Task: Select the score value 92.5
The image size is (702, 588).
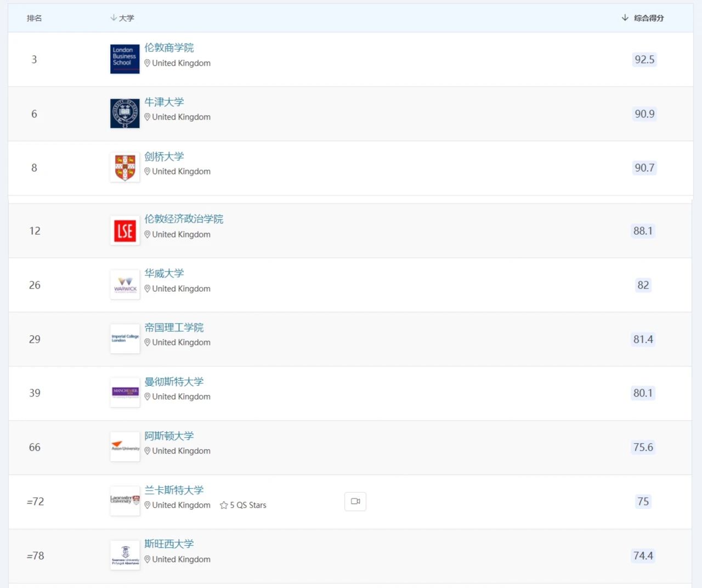Action: [x=644, y=59]
